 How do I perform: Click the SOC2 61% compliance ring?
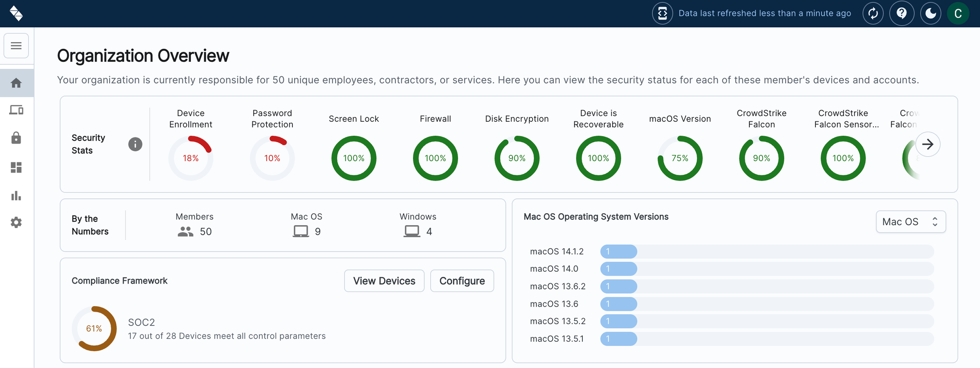coord(94,329)
